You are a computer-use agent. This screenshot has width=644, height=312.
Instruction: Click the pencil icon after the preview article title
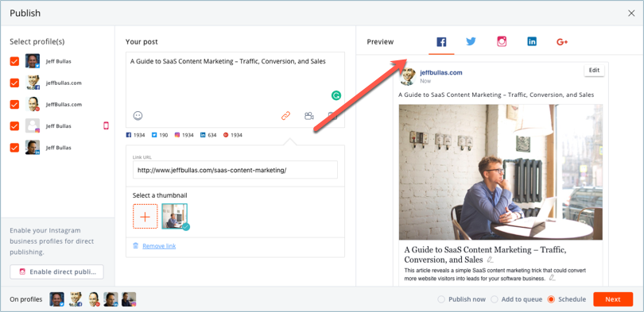490,260
